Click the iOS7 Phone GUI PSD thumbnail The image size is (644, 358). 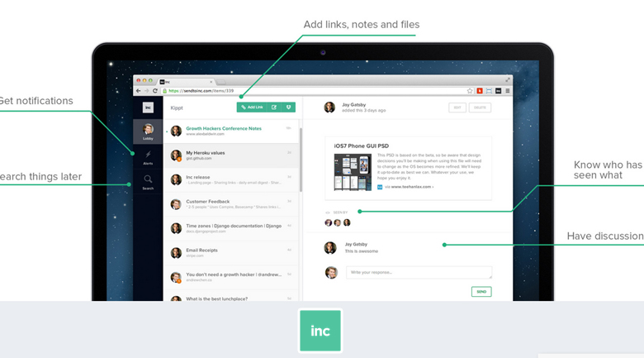pyautogui.click(x=351, y=171)
